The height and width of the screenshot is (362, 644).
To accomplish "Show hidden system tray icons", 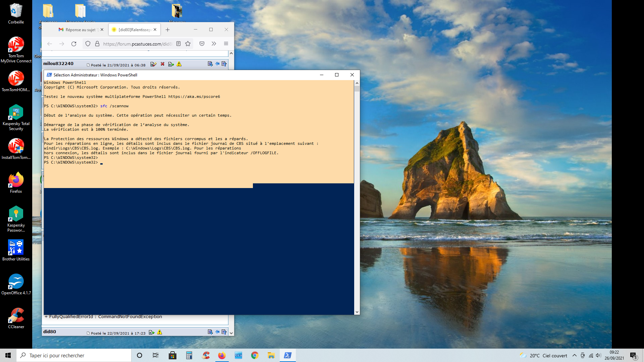I will pos(575,356).
